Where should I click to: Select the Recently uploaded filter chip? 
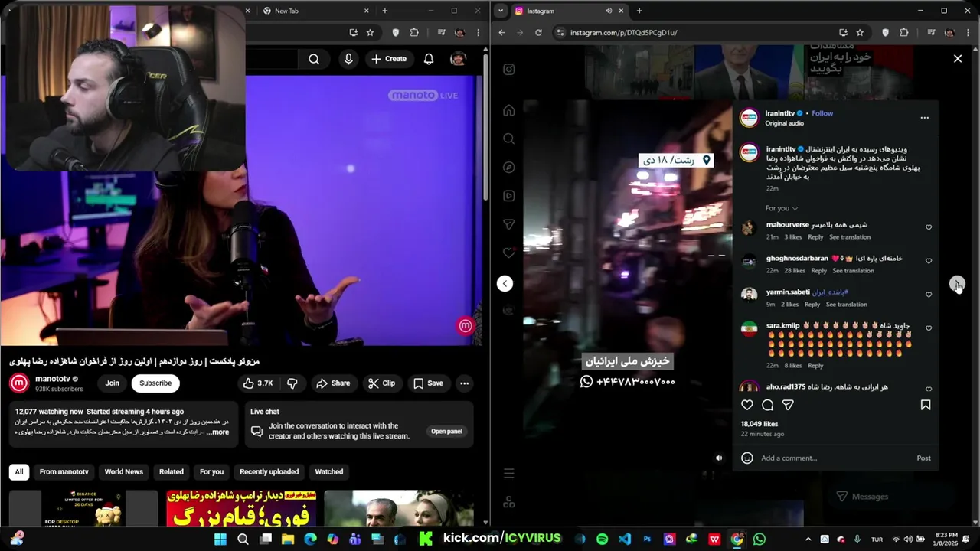[269, 472]
